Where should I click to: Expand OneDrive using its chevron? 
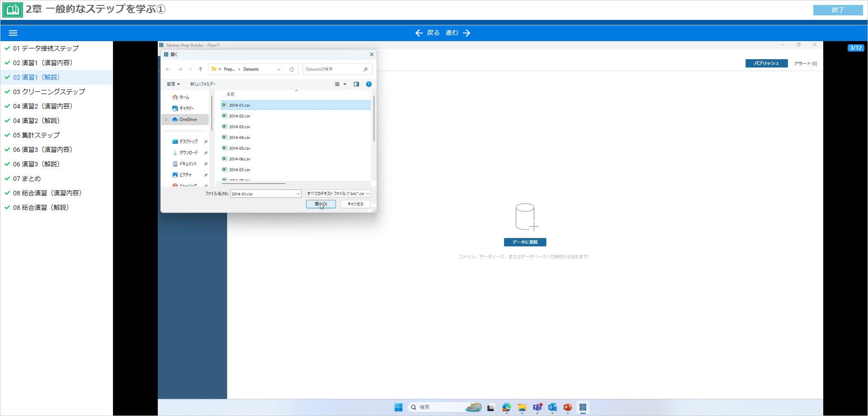point(167,119)
